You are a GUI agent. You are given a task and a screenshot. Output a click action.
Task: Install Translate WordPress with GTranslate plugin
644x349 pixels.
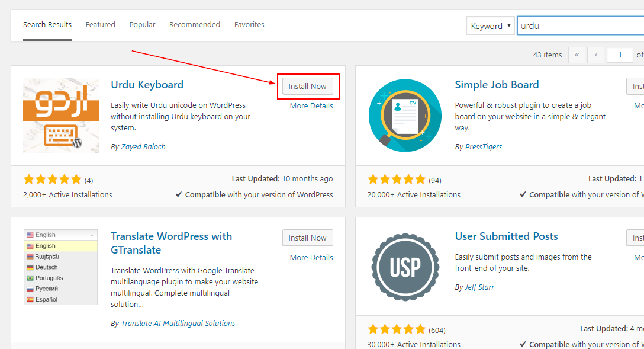pos(308,238)
